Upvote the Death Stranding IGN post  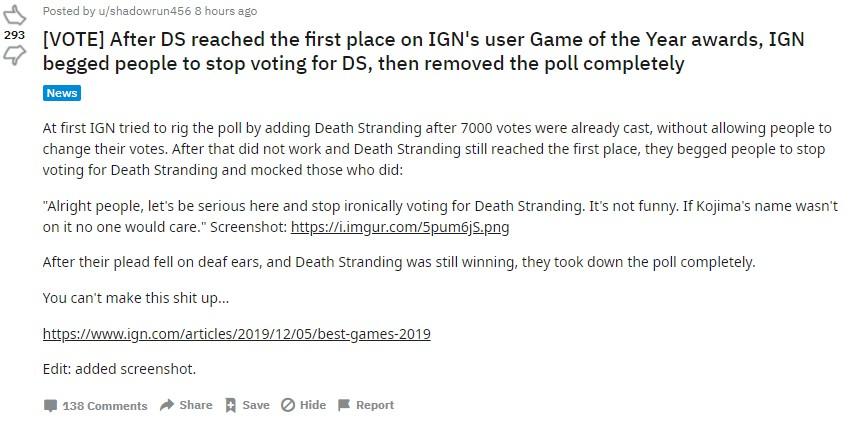click(14, 14)
